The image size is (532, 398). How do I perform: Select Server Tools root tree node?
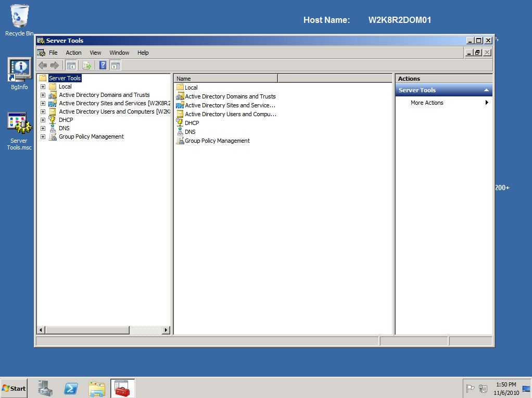tap(65, 78)
